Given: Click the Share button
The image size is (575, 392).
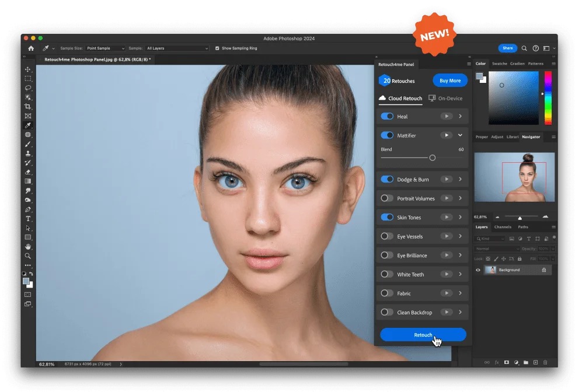Looking at the screenshot, I should click(508, 48).
